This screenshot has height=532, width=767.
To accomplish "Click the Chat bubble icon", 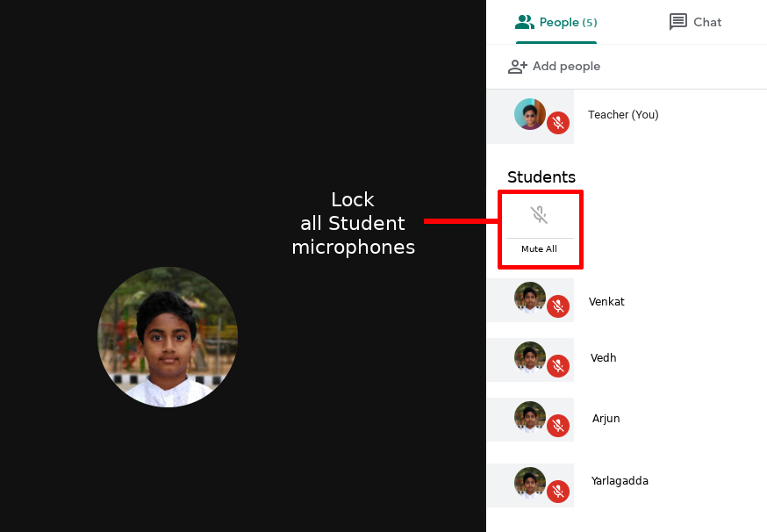I will pyautogui.click(x=678, y=22).
